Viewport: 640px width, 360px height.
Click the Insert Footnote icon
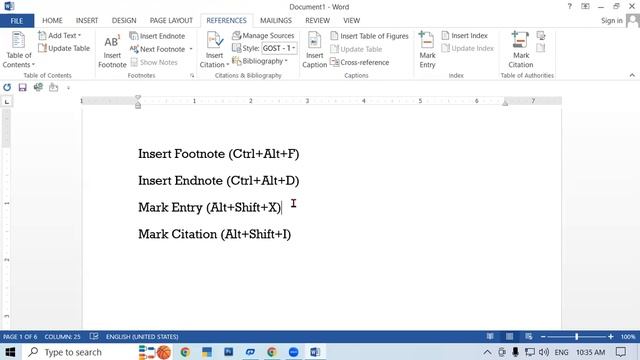tap(112, 51)
